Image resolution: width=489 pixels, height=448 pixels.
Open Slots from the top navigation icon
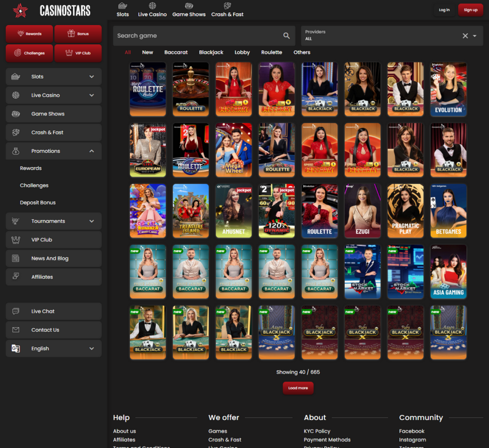pyautogui.click(x=123, y=6)
